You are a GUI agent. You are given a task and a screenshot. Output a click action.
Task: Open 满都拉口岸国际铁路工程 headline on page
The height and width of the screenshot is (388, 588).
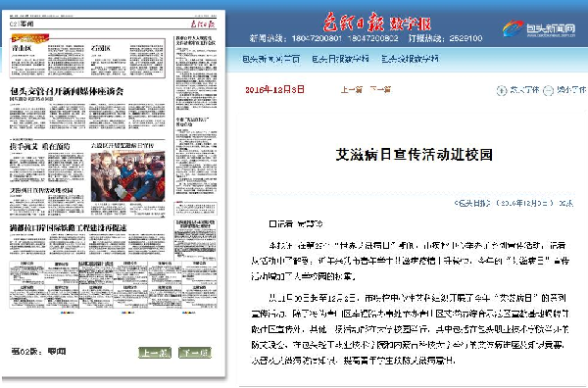(x=69, y=227)
